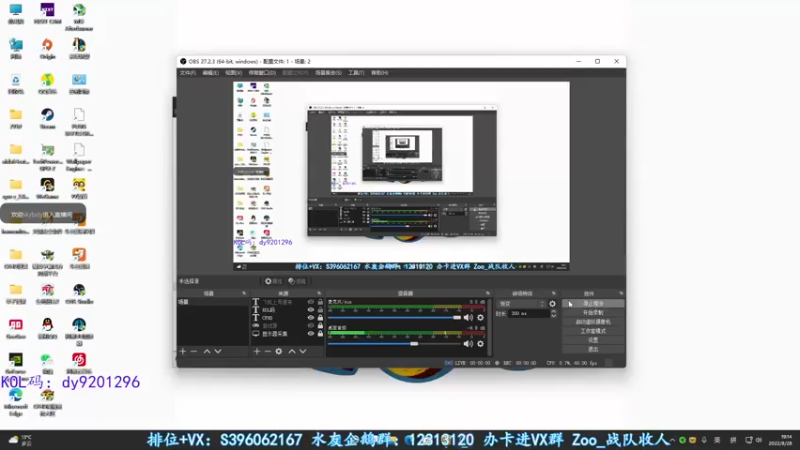
Task: Open the 帮助(H) menu in OBS
Action: (x=380, y=73)
